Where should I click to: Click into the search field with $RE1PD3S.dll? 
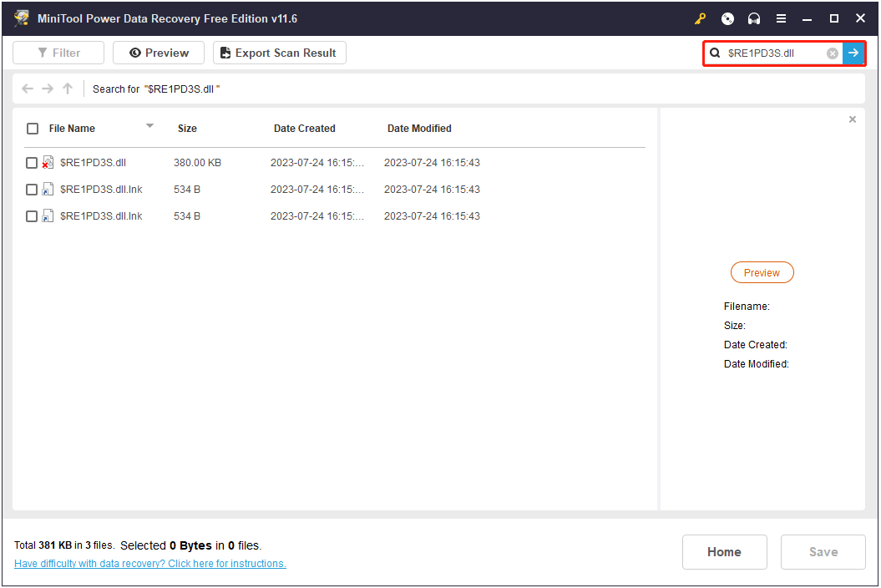click(774, 53)
